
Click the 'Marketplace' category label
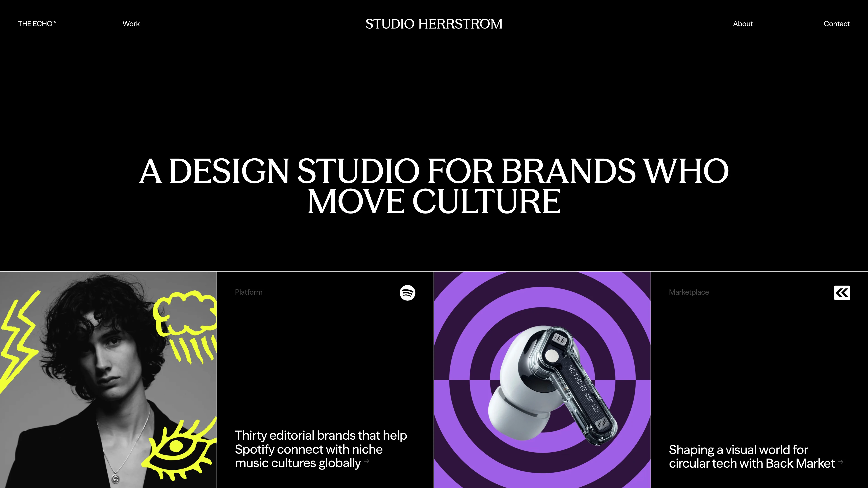pyautogui.click(x=689, y=292)
